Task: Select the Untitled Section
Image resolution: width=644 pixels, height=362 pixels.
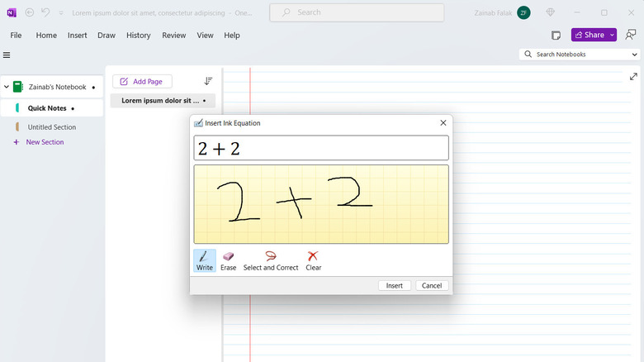Action: (52, 127)
